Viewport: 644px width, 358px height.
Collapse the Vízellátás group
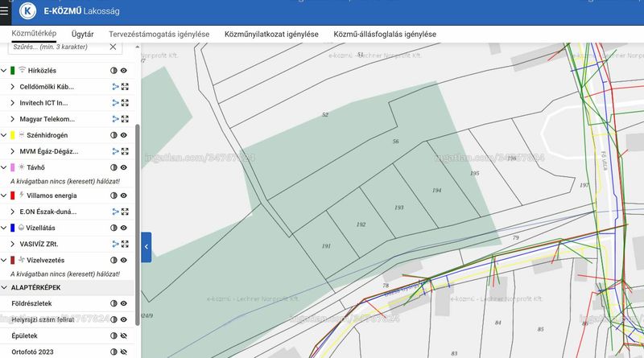4,228
